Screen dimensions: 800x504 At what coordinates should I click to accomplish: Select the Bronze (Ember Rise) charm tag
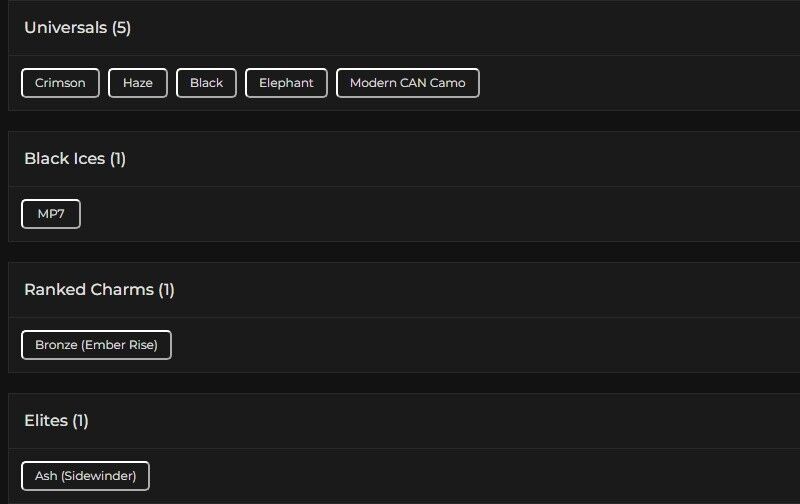[x=96, y=345]
